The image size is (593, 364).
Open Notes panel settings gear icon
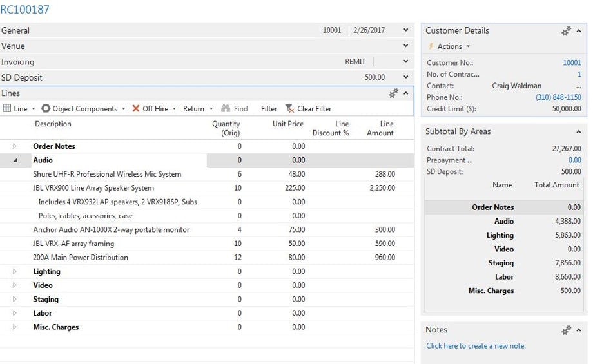pyautogui.click(x=566, y=330)
